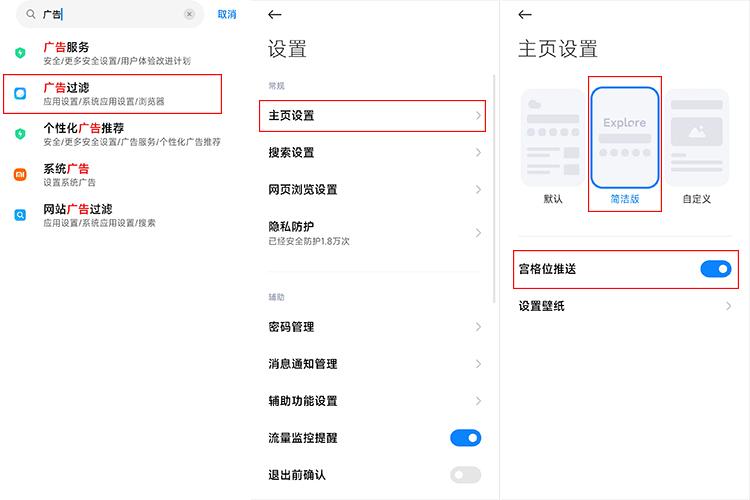Click 已经安全防护1.8万次 subtitle text

point(309,241)
